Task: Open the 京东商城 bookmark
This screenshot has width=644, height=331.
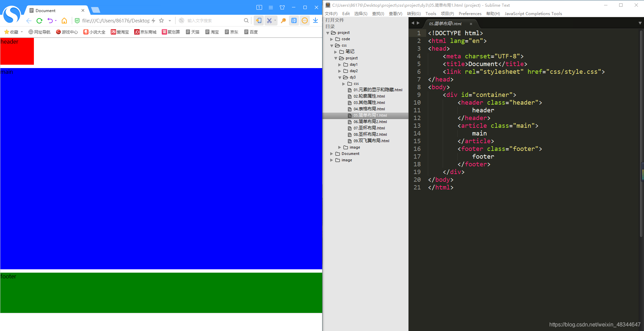Action: [145, 32]
